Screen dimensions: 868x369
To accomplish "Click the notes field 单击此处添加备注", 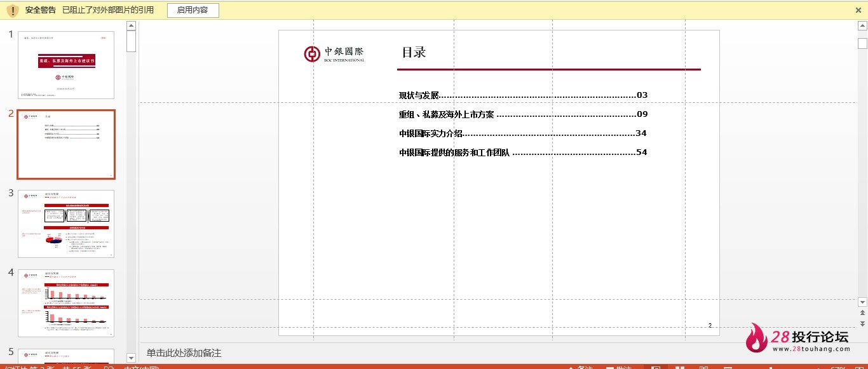I will click(x=184, y=353).
